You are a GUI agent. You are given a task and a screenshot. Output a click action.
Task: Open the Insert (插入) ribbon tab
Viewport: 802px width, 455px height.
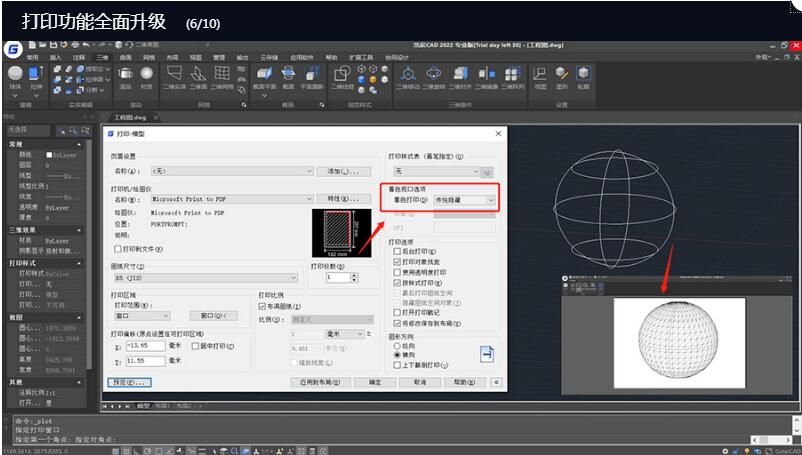(56, 57)
